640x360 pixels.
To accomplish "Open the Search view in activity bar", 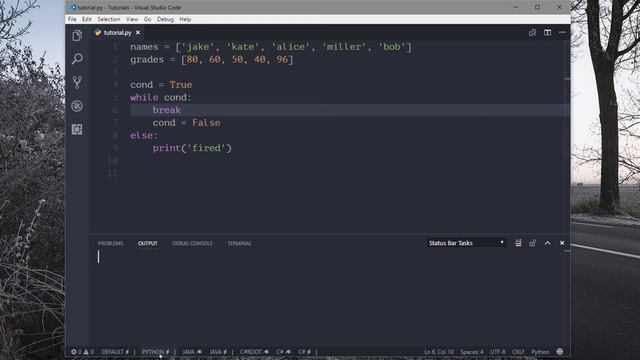I will (77, 59).
